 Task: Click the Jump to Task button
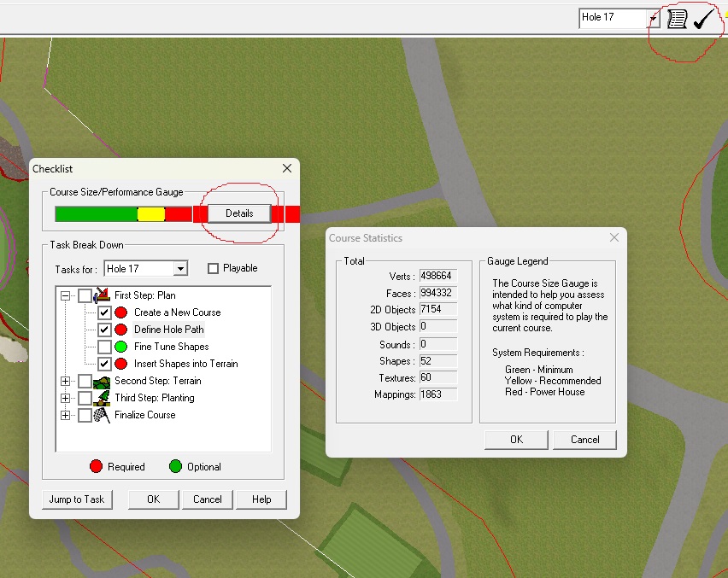[77, 499]
